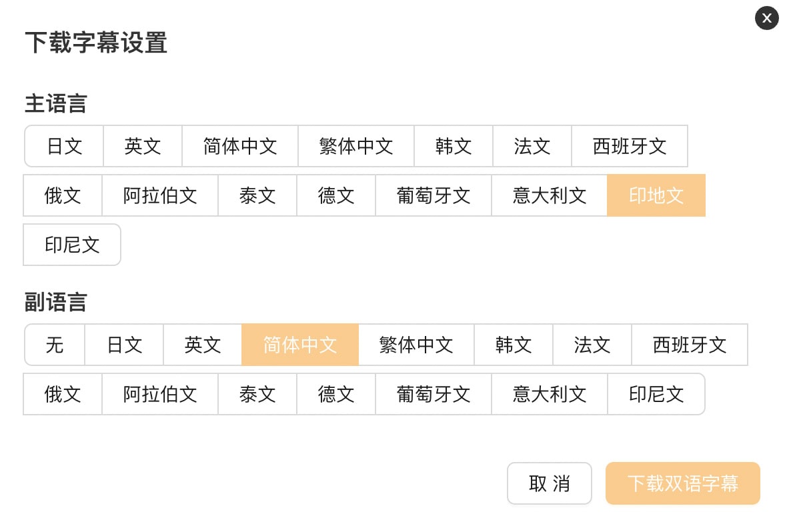Close the subtitle settings dialog
This screenshot has width=787, height=532.
(766, 18)
